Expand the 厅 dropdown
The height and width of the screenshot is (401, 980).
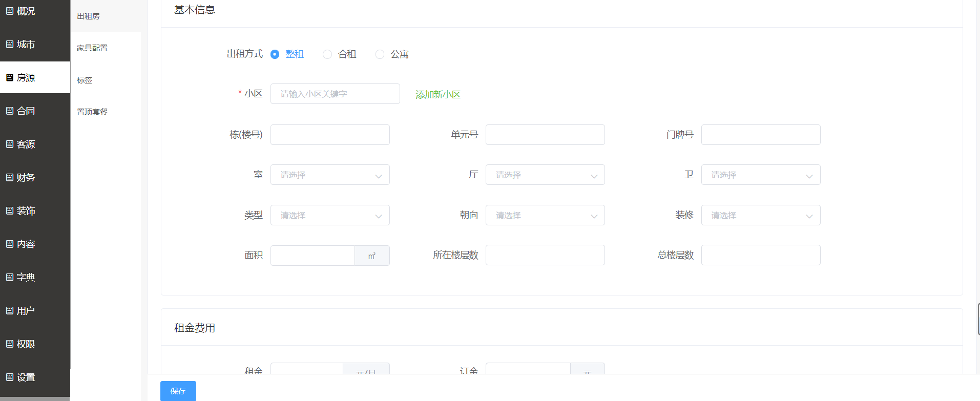click(x=545, y=175)
